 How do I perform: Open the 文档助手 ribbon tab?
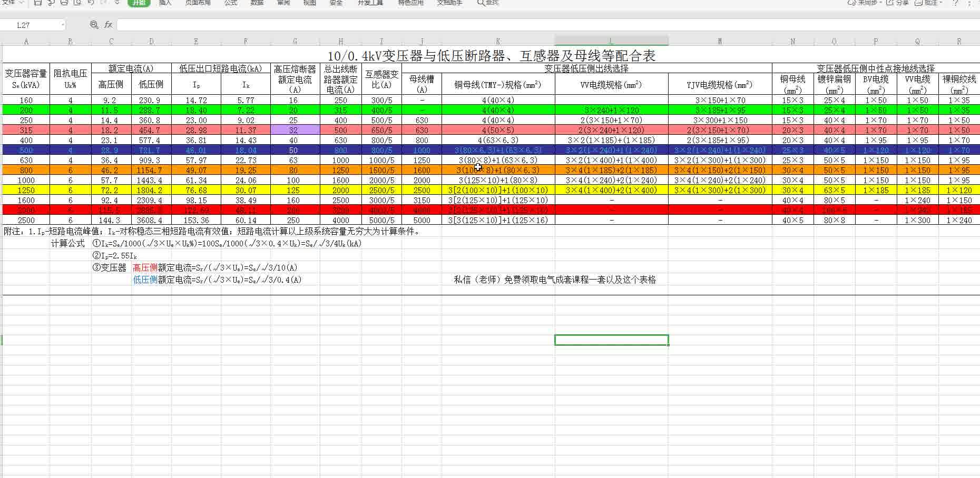450,3
